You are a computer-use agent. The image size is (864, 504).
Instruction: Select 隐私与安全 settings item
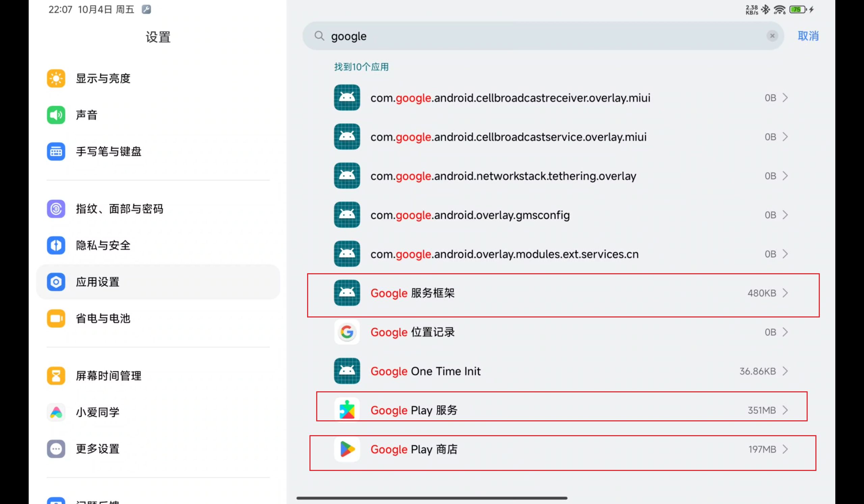158,245
